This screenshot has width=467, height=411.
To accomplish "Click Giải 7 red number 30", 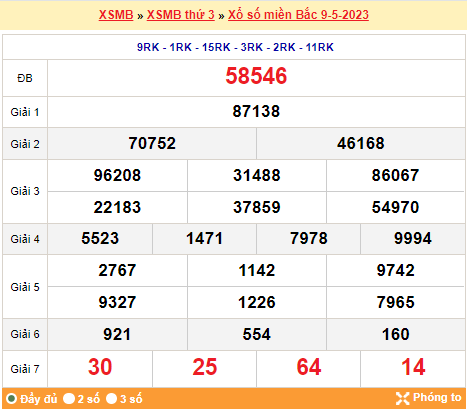I will coord(100,367).
